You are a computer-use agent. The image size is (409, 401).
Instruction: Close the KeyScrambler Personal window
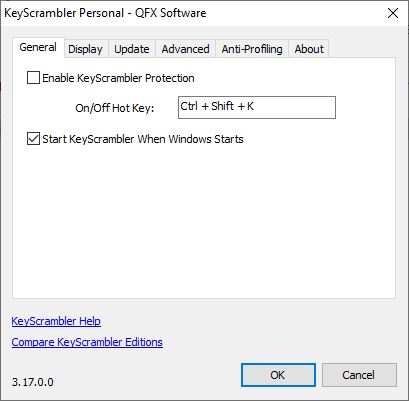click(x=393, y=13)
